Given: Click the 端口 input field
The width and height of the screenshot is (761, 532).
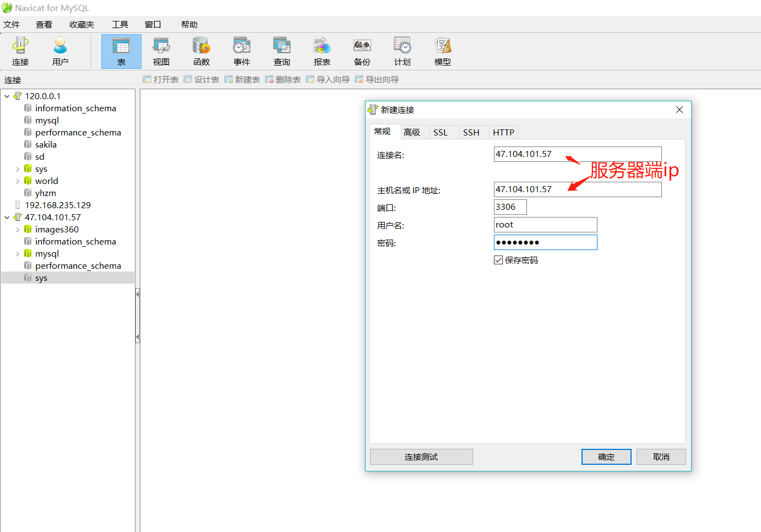Looking at the screenshot, I should (510, 207).
